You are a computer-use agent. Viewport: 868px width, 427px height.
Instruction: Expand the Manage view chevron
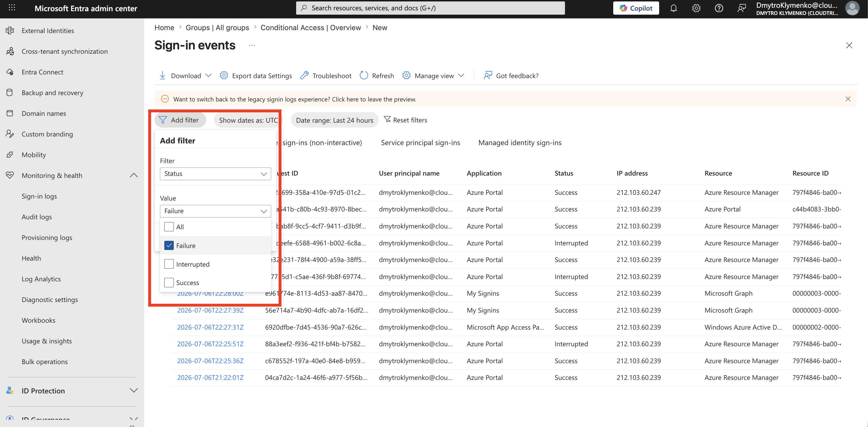(x=461, y=76)
